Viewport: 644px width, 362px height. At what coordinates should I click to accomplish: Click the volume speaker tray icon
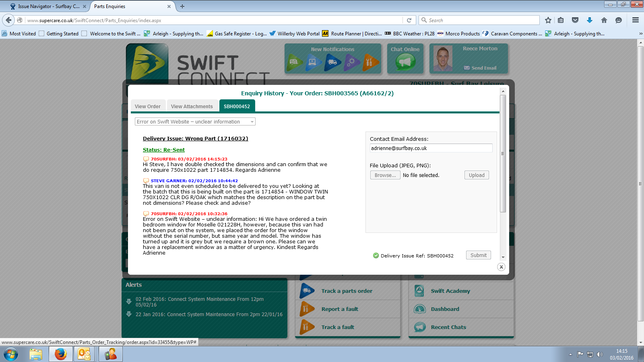[x=600, y=354]
